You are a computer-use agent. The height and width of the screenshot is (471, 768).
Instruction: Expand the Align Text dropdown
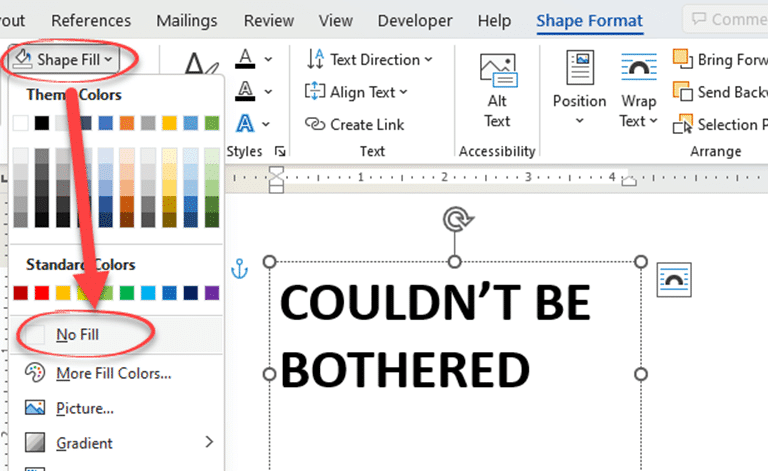[357, 92]
